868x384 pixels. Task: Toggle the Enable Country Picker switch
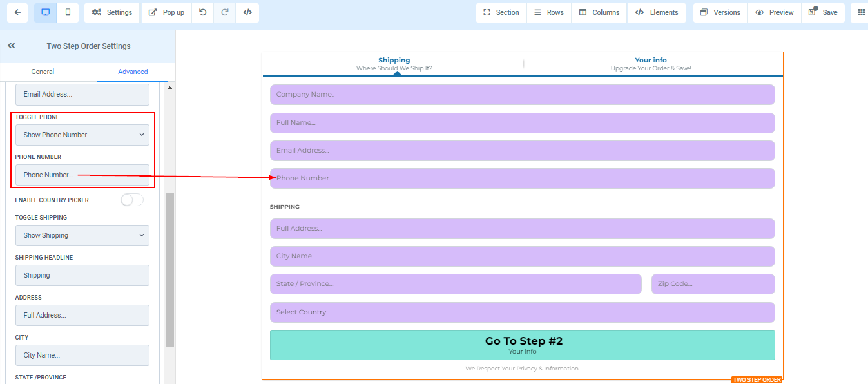[132, 200]
